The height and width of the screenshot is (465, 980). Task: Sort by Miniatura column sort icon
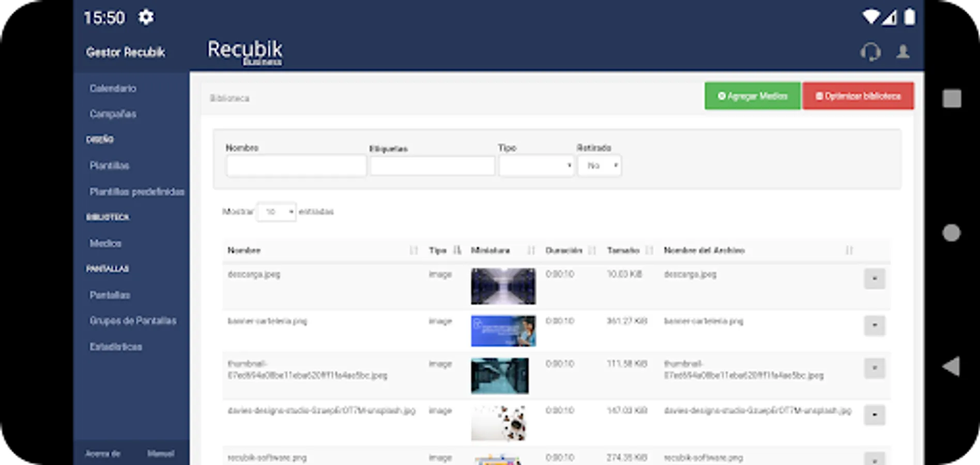[531, 251]
